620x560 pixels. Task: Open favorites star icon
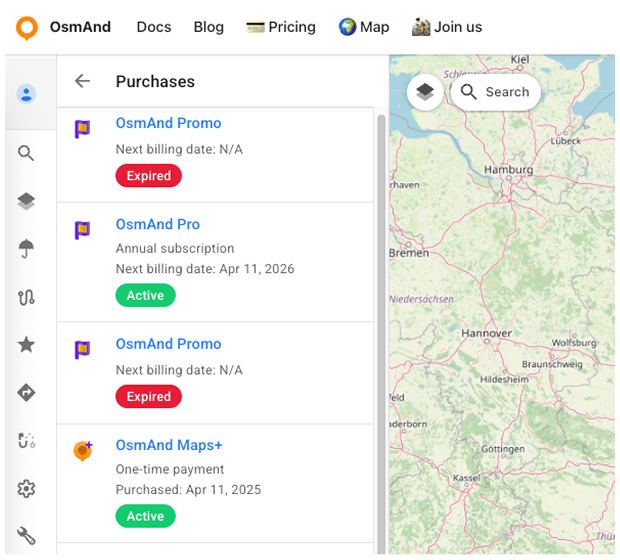(27, 345)
